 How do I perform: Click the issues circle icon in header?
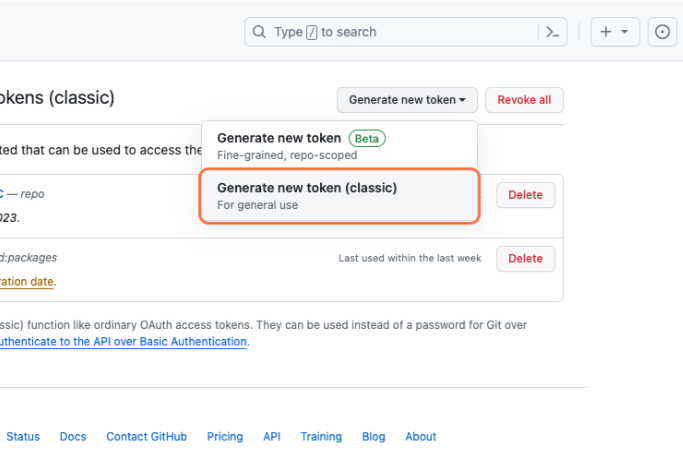(662, 32)
